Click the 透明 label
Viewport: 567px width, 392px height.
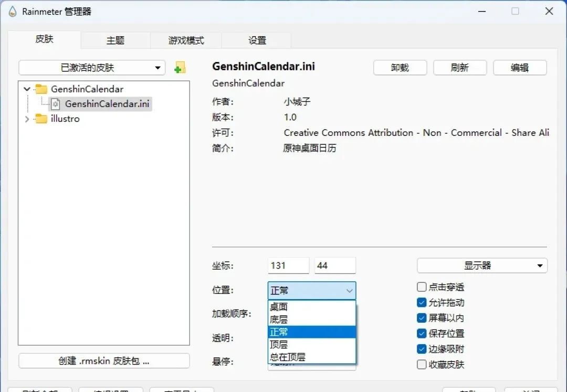(x=223, y=338)
